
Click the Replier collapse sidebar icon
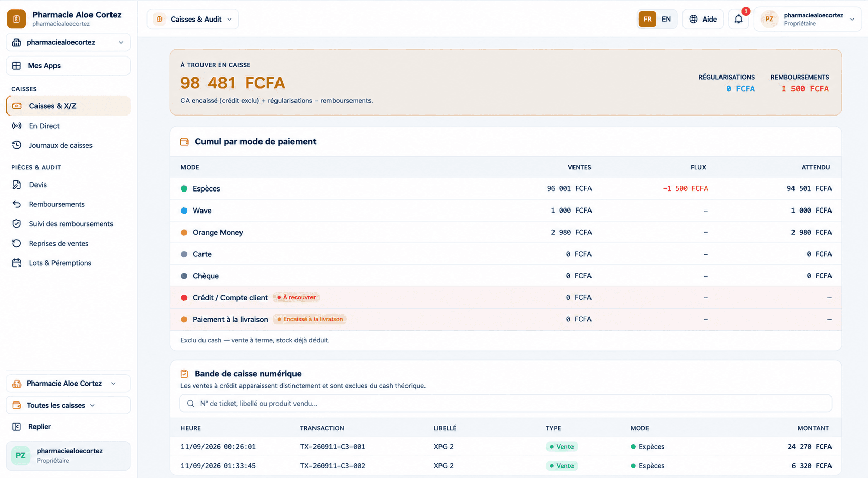[x=16, y=427]
